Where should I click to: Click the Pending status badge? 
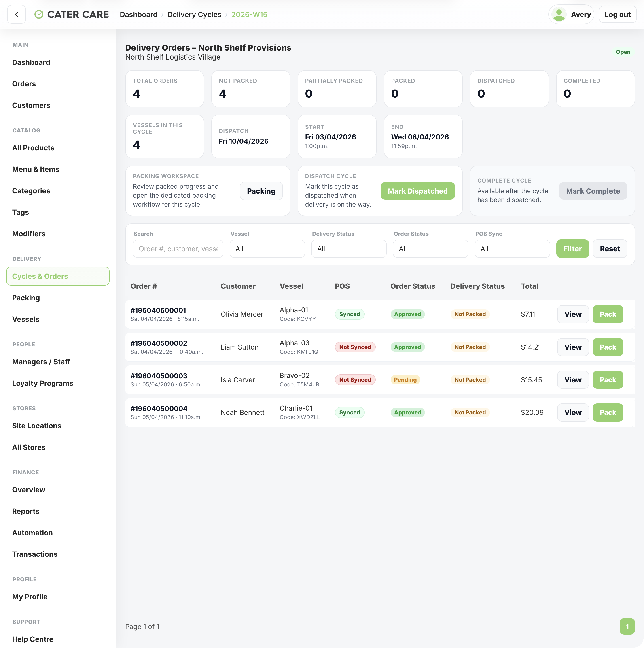pyautogui.click(x=405, y=380)
